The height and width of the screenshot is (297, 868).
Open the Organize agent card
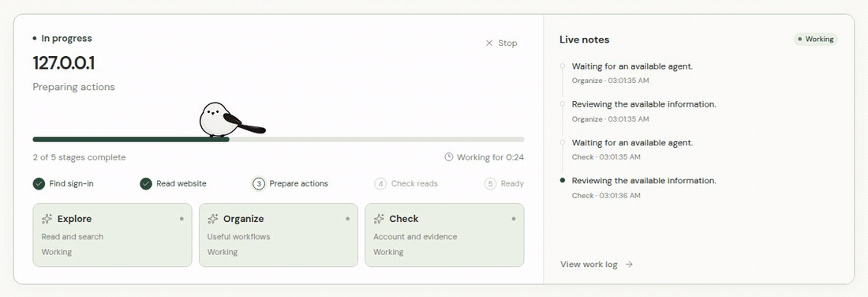point(279,235)
